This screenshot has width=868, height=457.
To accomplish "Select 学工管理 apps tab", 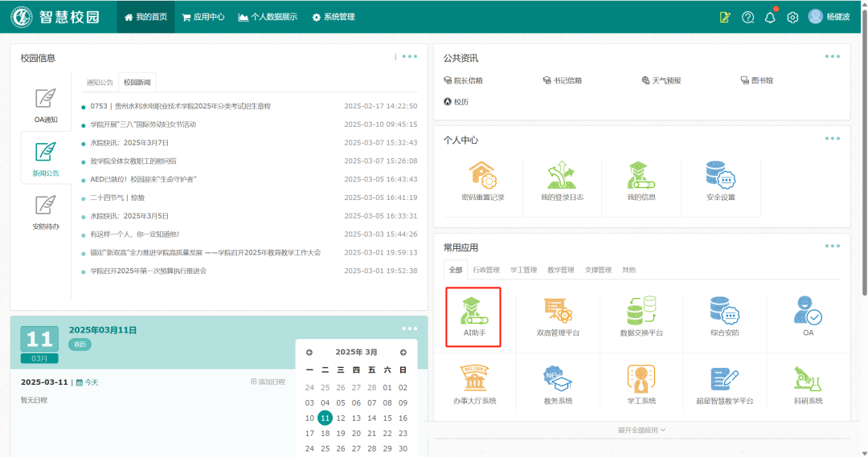I will [524, 270].
